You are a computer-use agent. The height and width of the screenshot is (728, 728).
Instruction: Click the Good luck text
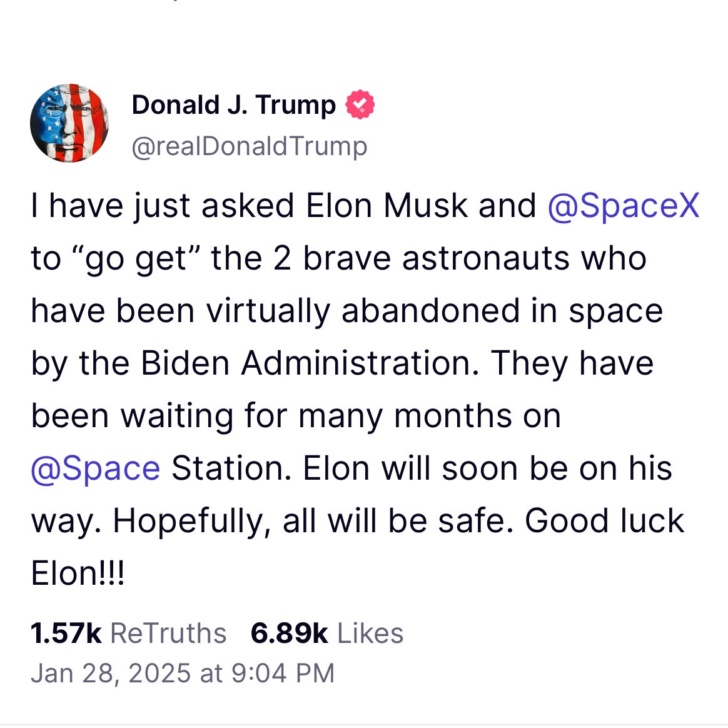605,520
